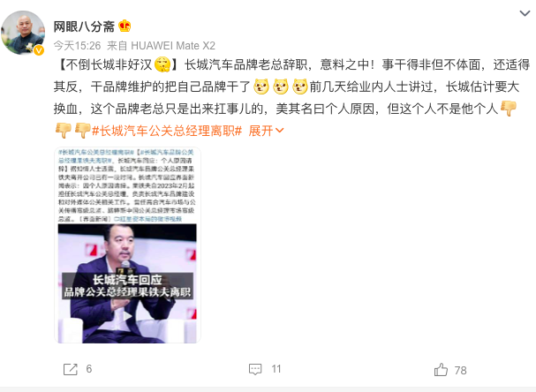This screenshot has height=392, width=536.
Task: Click the repost share icon
Action: (x=71, y=369)
